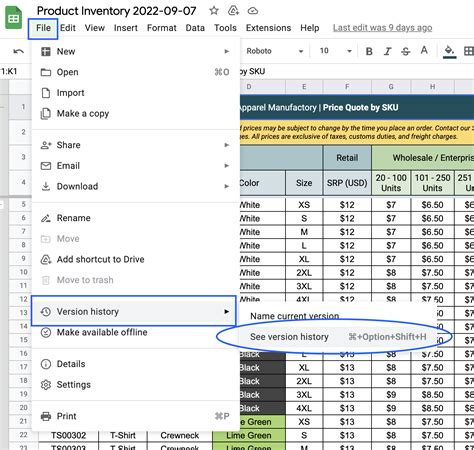Star the Product Inventory document
This screenshot has width=474, height=450.
(x=214, y=11)
